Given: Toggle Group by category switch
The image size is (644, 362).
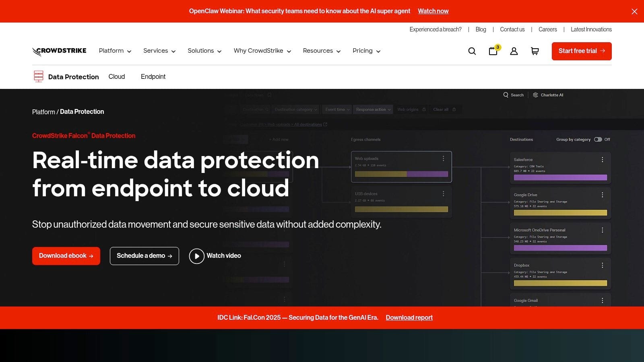Looking at the screenshot, I should [x=598, y=140].
